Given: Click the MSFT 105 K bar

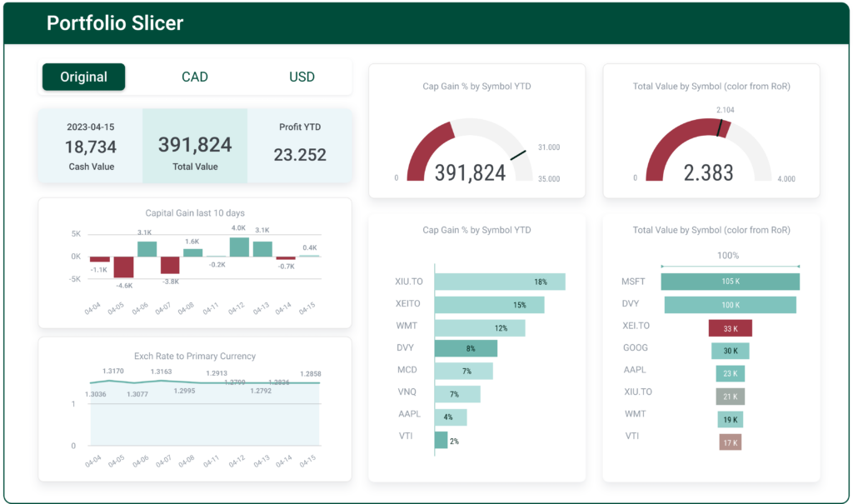Looking at the screenshot, I should click(730, 282).
